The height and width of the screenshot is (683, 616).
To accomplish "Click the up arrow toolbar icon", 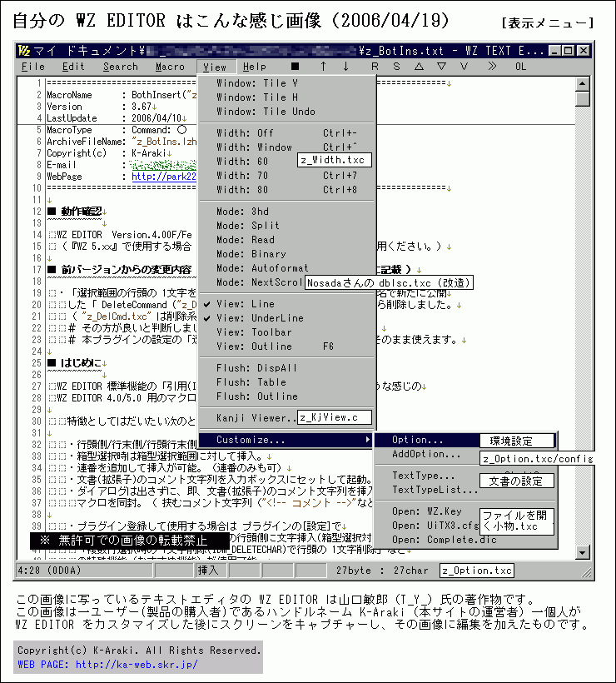I will (323, 66).
